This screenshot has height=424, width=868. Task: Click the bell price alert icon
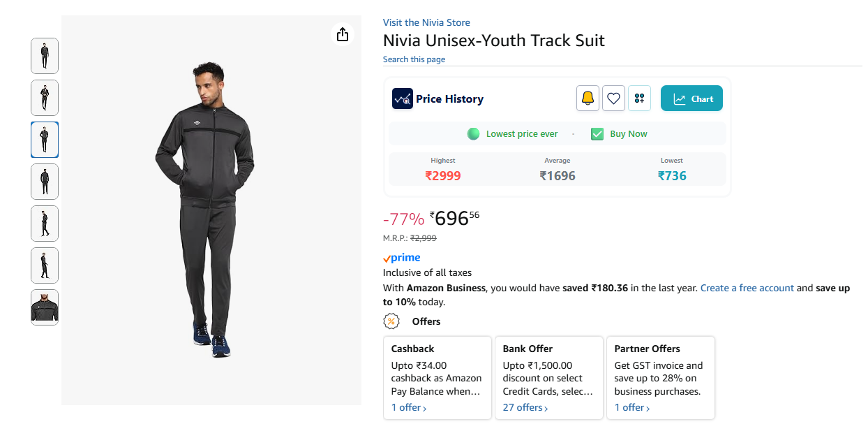tap(588, 98)
